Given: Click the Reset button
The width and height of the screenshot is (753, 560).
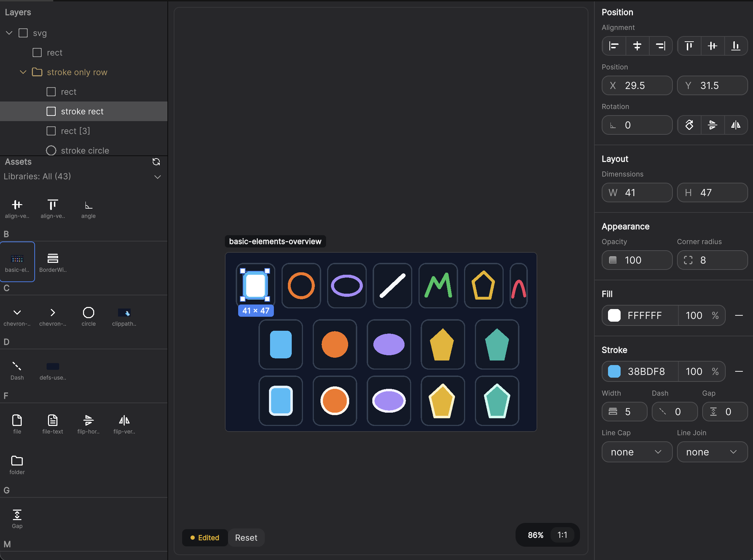Looking at the screenshot, I should [246, 538].
